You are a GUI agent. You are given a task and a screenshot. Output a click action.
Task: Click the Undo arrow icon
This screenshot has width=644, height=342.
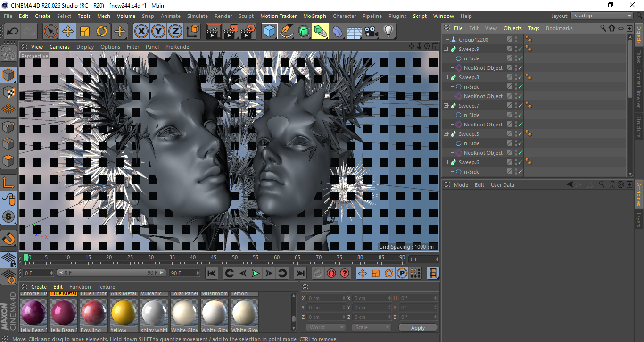coord(13,32)
